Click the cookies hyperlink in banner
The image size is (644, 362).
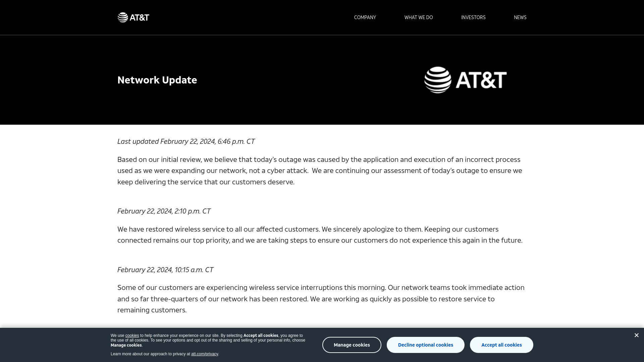click(132, 336)
